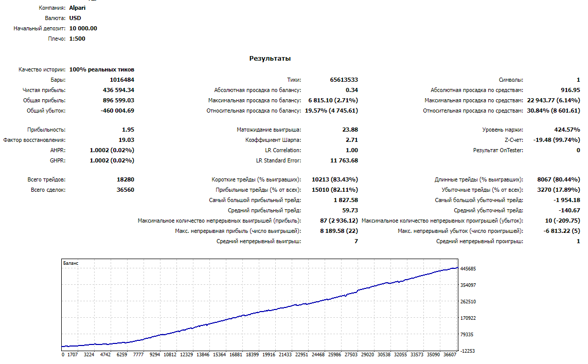Click net profit value 436 594.34
588x364 pixels.
(118, 90)
